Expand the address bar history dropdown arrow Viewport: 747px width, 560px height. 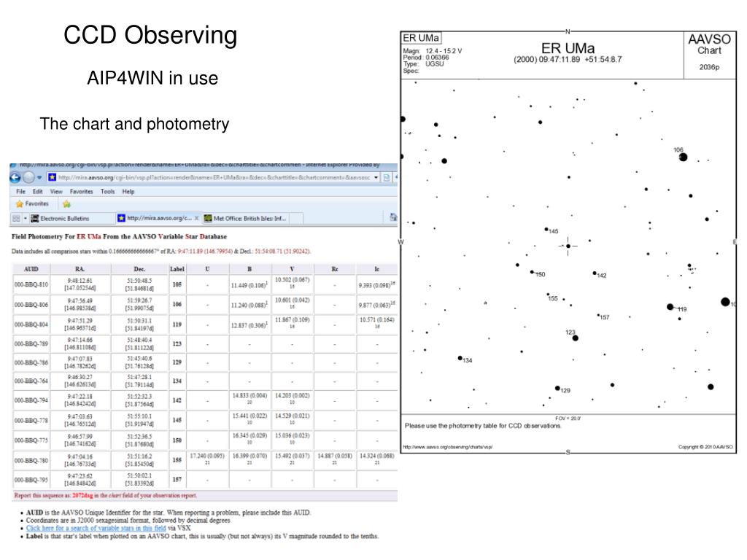(376, 178)
